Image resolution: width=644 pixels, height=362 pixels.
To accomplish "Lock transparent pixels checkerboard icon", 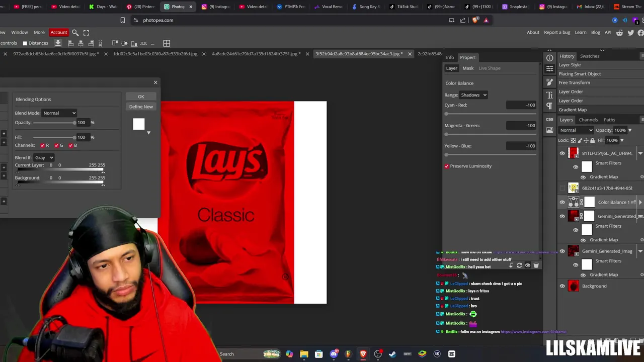I will [573, 140].
